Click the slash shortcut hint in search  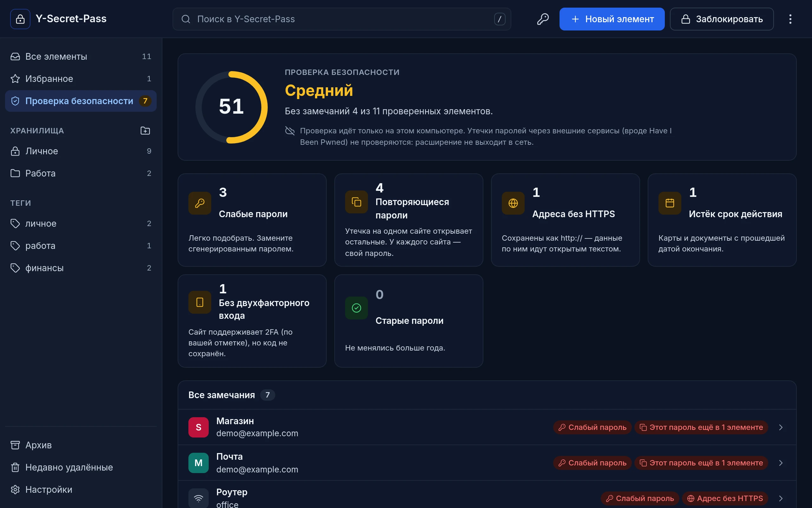500,19
